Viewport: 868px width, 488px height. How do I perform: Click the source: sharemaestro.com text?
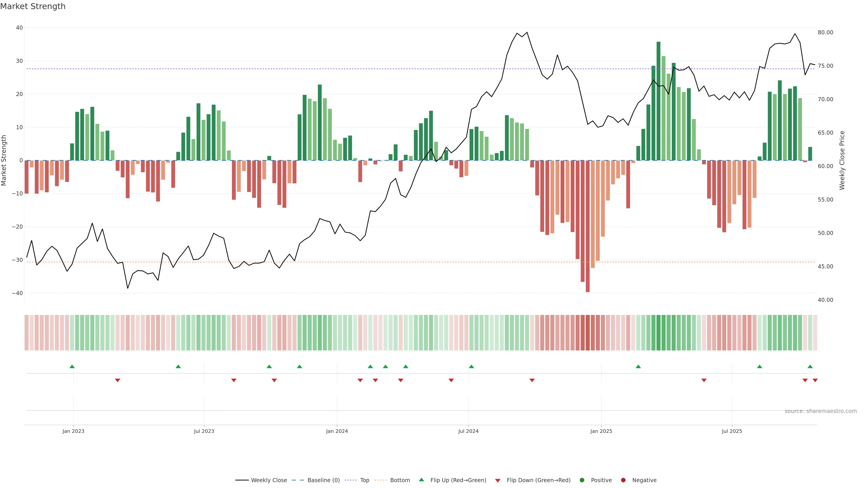(821, 411)
